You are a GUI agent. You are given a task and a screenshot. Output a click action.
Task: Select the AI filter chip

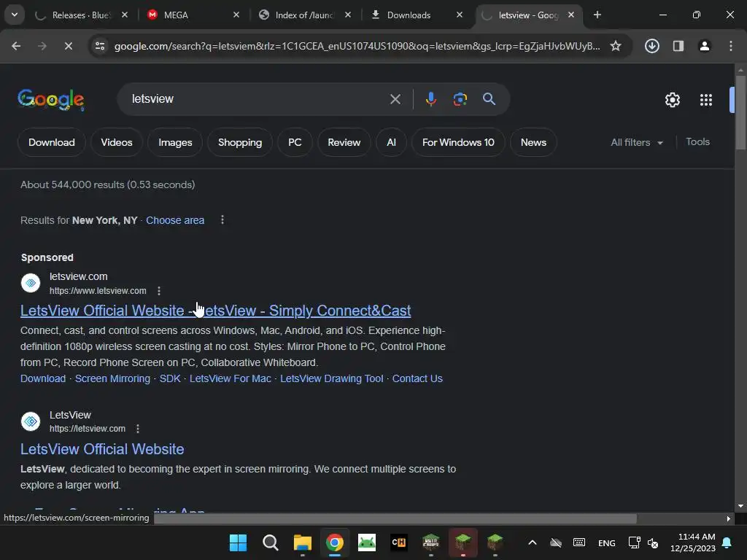[x=391, y=142]
